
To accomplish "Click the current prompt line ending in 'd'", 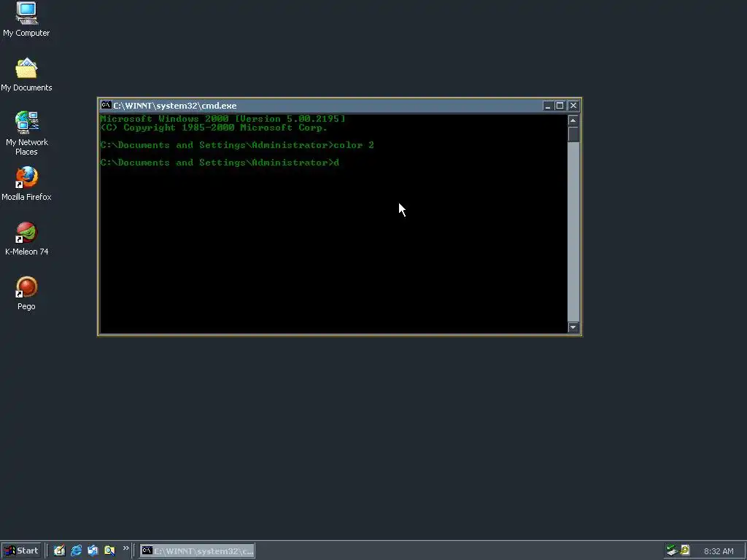I will coord(220,163).
